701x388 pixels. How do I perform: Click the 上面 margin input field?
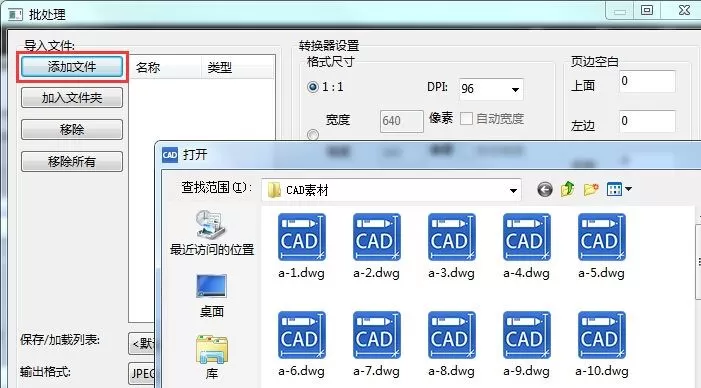[647, 81]
